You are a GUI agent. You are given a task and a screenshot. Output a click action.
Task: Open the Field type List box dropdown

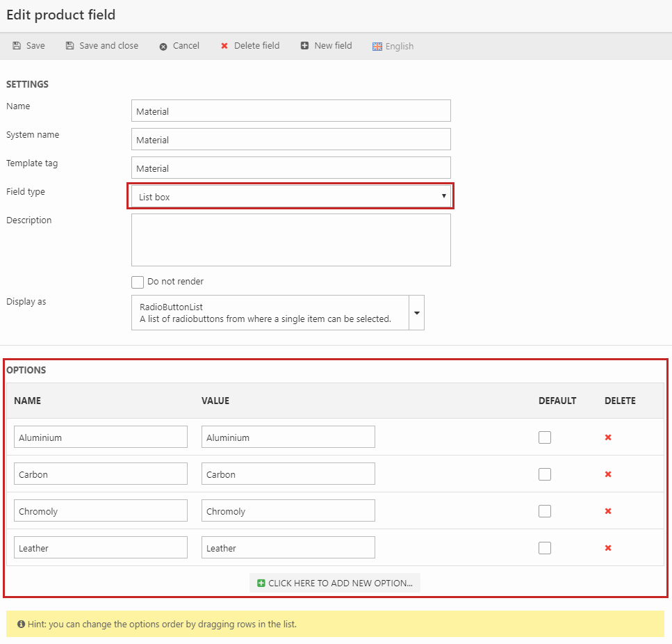[x=291, y=196]
